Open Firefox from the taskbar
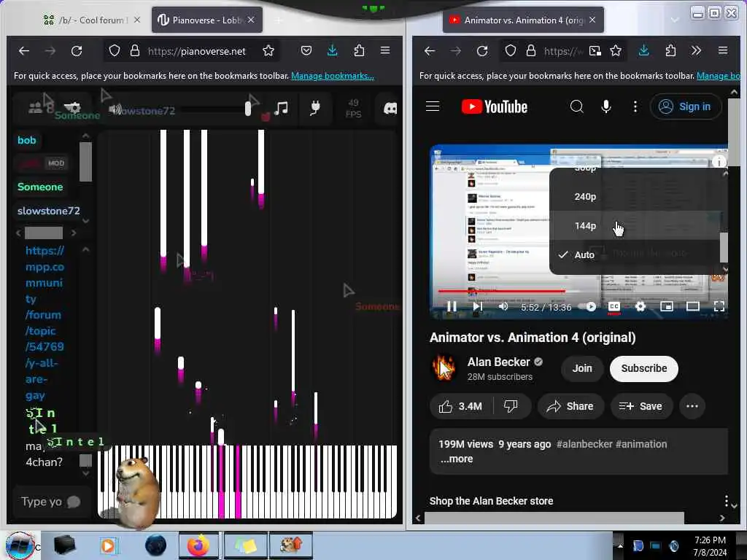The width and height of the screenshot is (747, 560). [x=198, y=545]
